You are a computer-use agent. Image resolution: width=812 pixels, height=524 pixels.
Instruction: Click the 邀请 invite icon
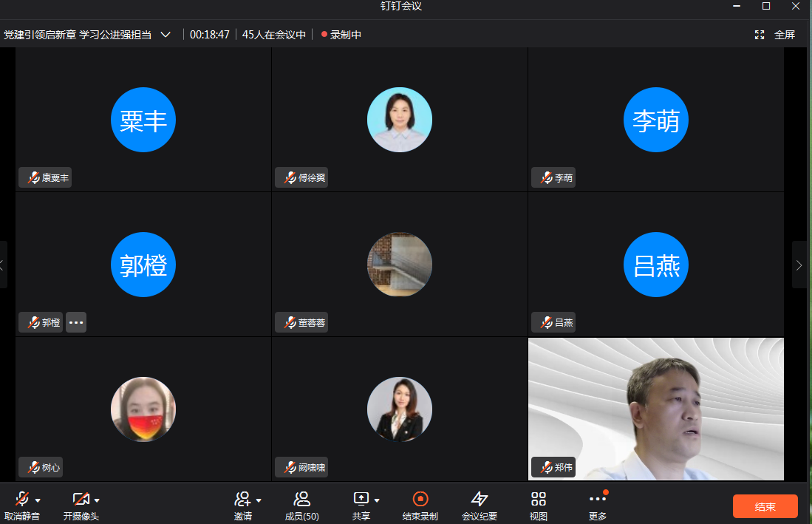coord(242,500)
